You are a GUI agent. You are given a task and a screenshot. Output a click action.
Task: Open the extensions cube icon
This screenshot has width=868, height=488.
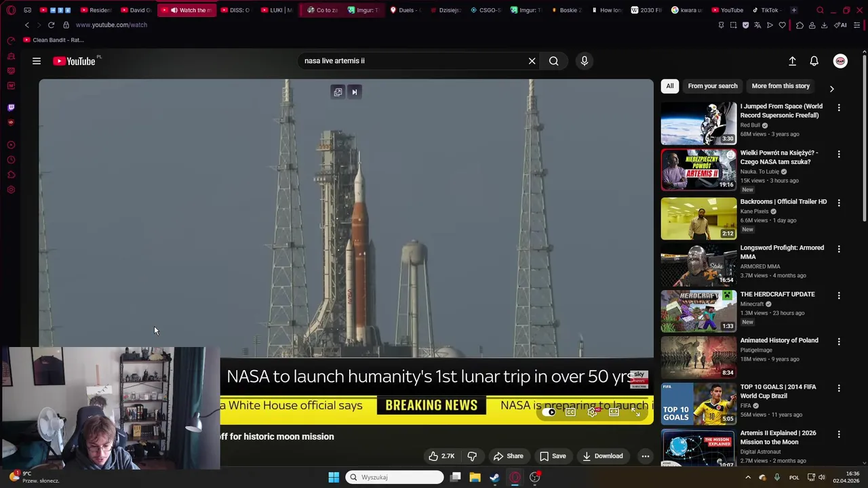[x=800, y=25]
